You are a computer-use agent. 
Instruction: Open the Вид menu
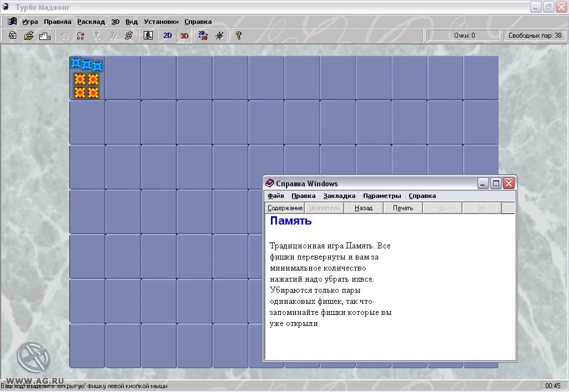coord(132,22)
